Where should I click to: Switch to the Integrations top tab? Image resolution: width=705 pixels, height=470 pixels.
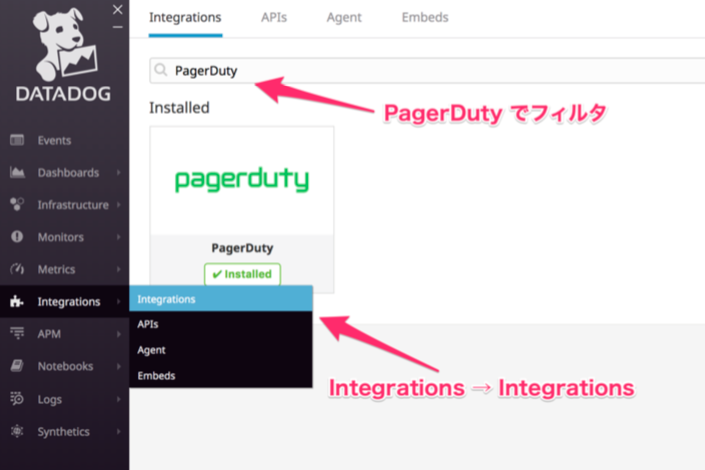(185, 18)
